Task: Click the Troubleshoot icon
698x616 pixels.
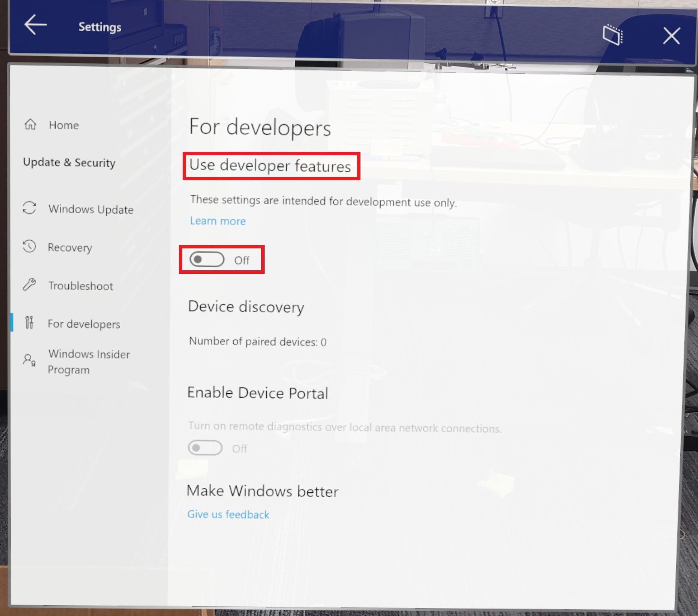Action: 32,285
